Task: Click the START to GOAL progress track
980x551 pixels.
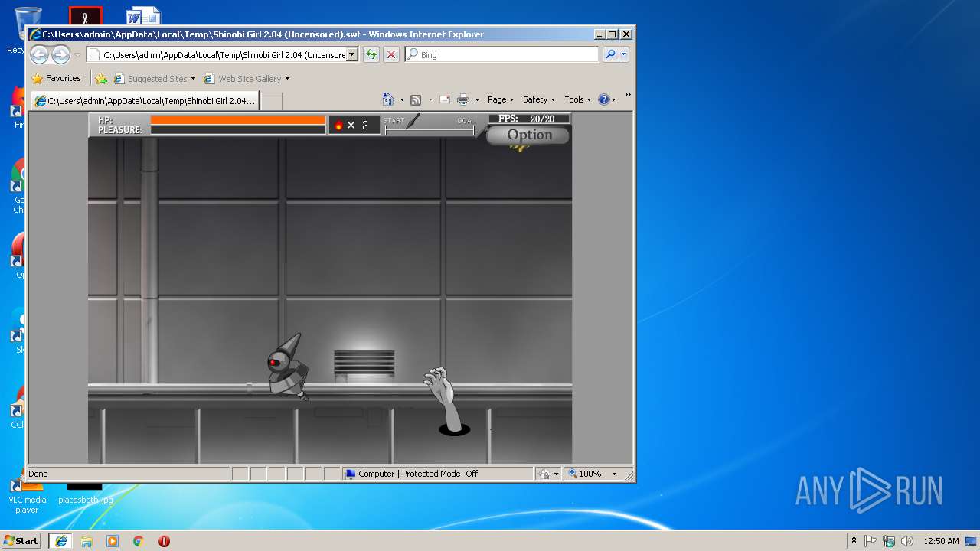Action: [x=430, y=131]
